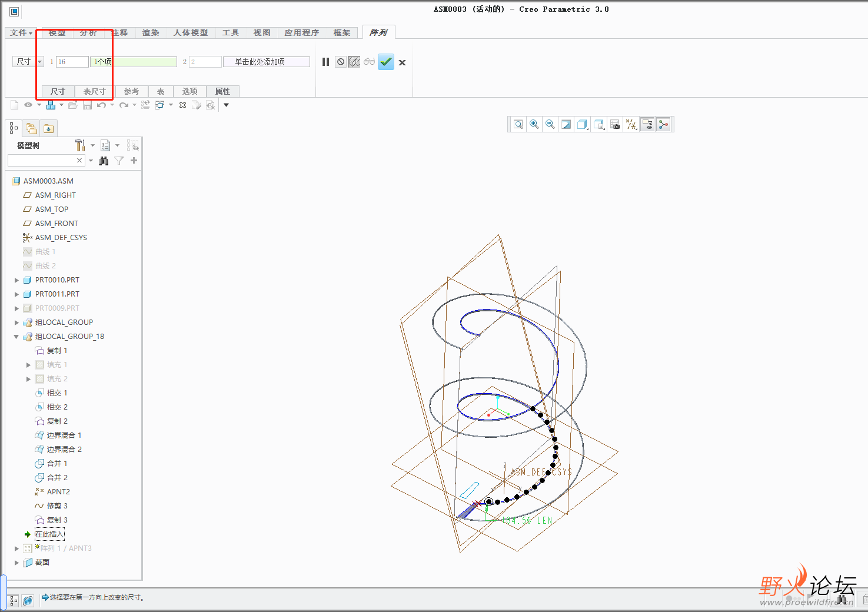
Task: Click the New file icon
Action: 14,105
